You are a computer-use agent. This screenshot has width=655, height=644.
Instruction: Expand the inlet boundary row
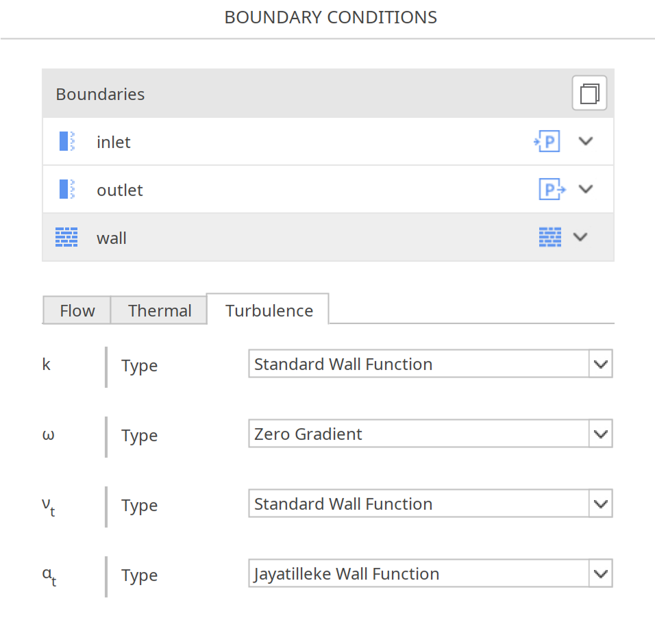coord(586,141)
